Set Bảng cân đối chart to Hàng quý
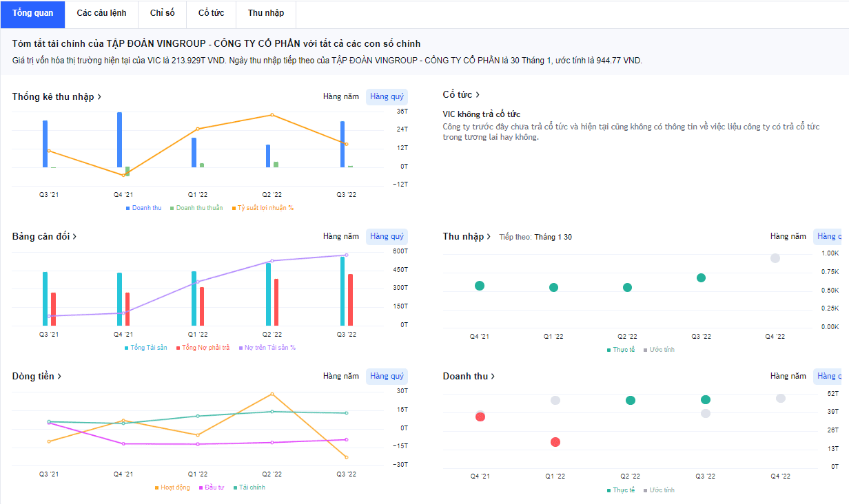The height and width of the screenshot is (504, 849). point(387,236)
